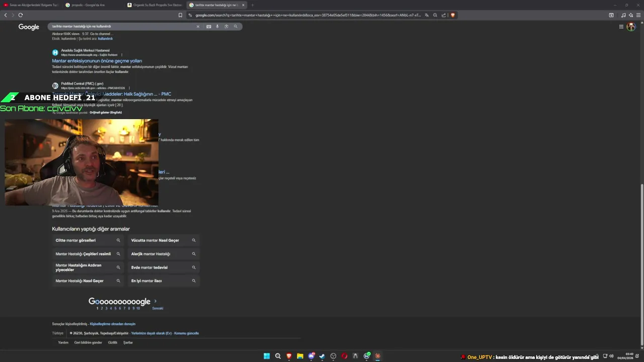The width and height of the screenshot is (644, 362).
Task: Open the media control music note icon
Action: click(x=624, y=15)
